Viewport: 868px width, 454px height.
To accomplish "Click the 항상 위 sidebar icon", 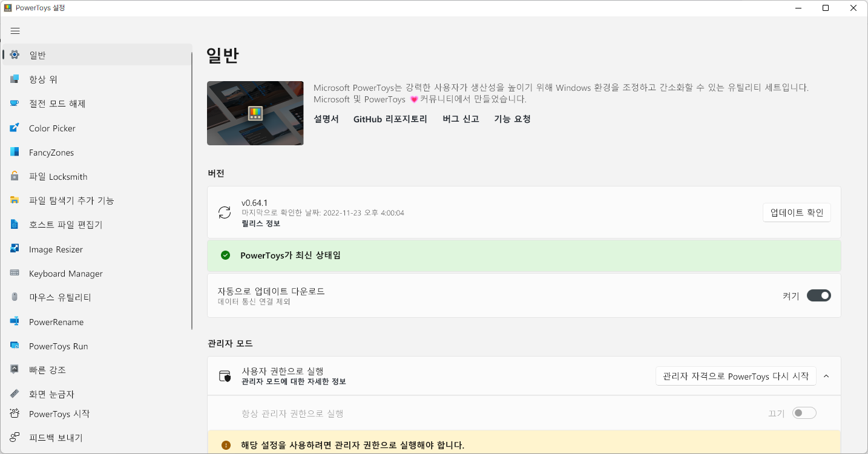I will click(x=15, y=79).
